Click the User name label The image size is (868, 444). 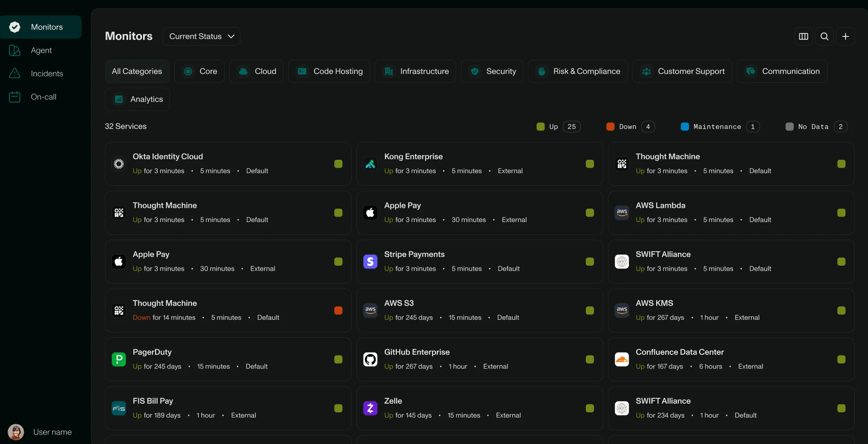click(x=53, y=432)
